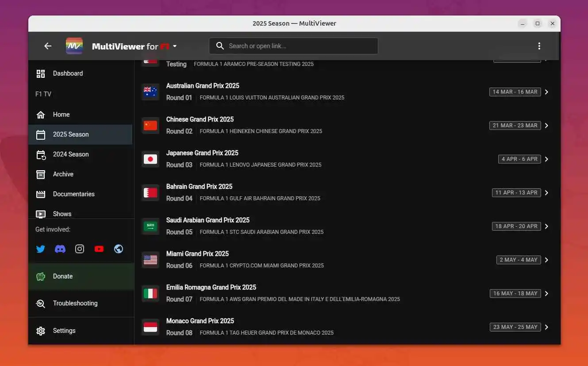588x366 pixels.
Task: Click the Dashboard grid icon
Action: pos(41,73)
